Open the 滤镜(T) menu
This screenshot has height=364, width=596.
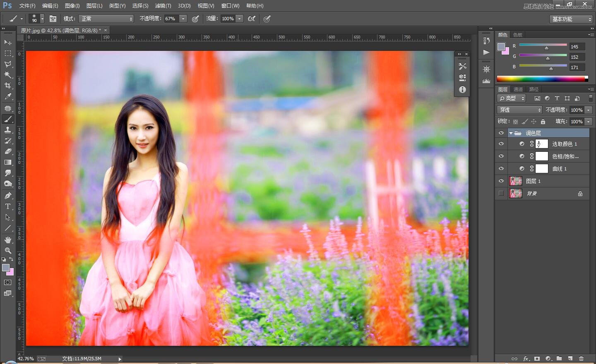163,6
